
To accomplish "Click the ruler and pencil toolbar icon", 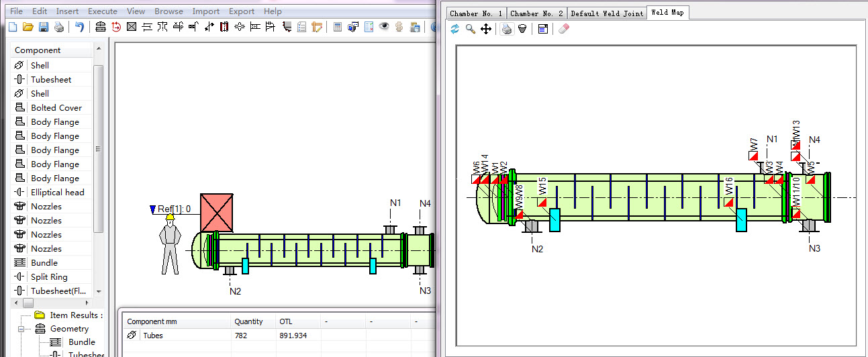I will coord(317,27).
